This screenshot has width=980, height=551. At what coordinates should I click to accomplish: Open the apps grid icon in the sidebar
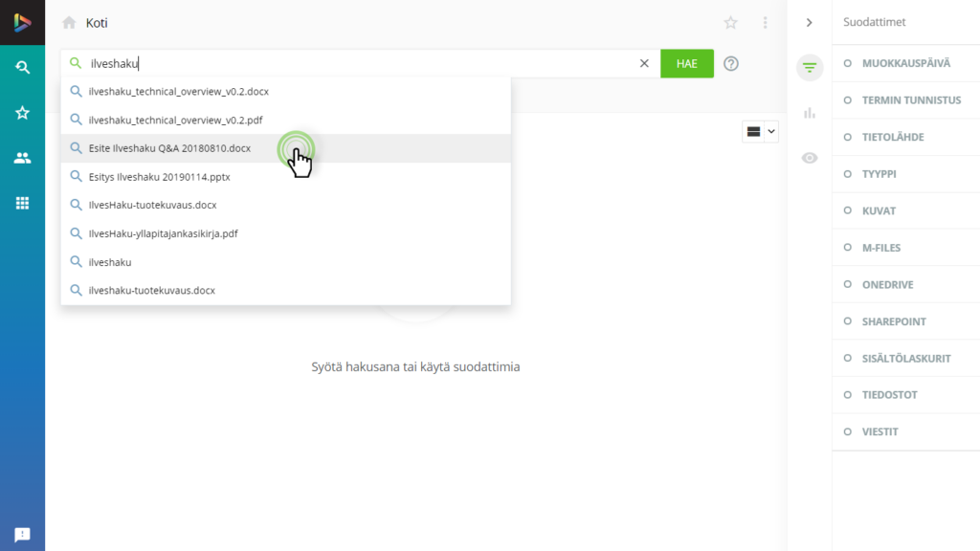pos(23,203)
